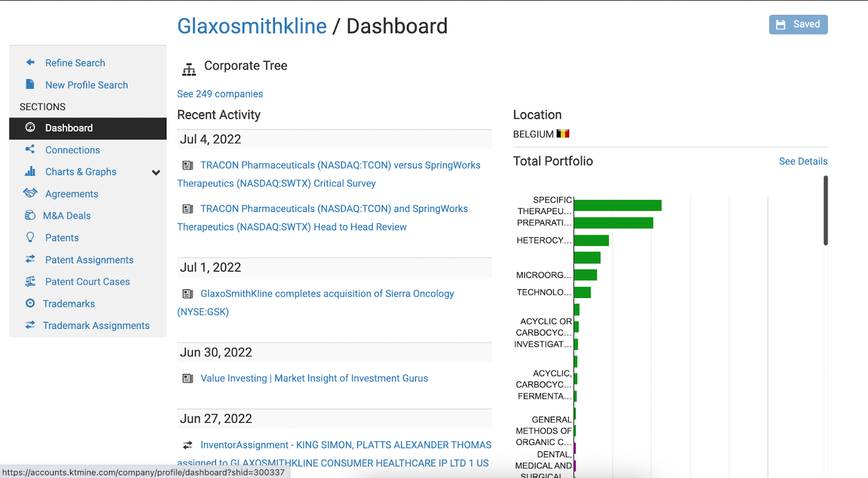868x478 pixels.
Task: Click the Patent Assignments swap-arrows icon
Action: click(x=30, y=259)
